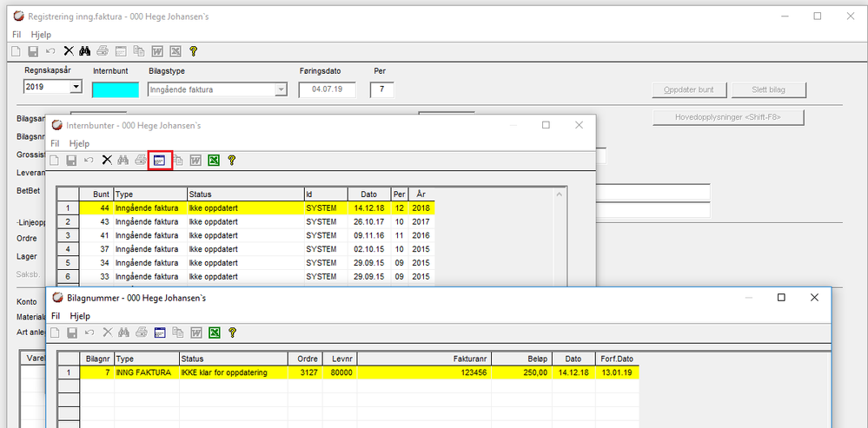Image resolution: width=868 pixels, height=428 pixels.
Task: Click the yellow help icon in Bilagnummer window
Action: click(x=232, y=332)
